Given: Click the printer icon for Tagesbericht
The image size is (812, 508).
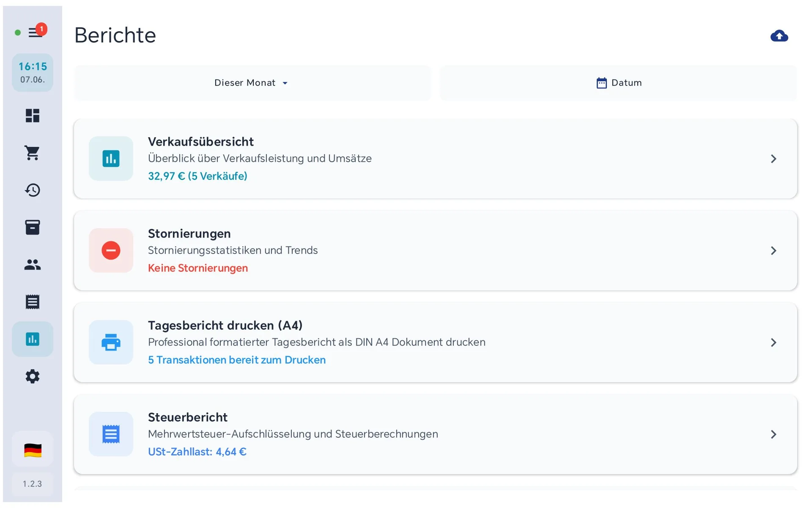Looking at the screenshot, I should click(x=111, y=342).
